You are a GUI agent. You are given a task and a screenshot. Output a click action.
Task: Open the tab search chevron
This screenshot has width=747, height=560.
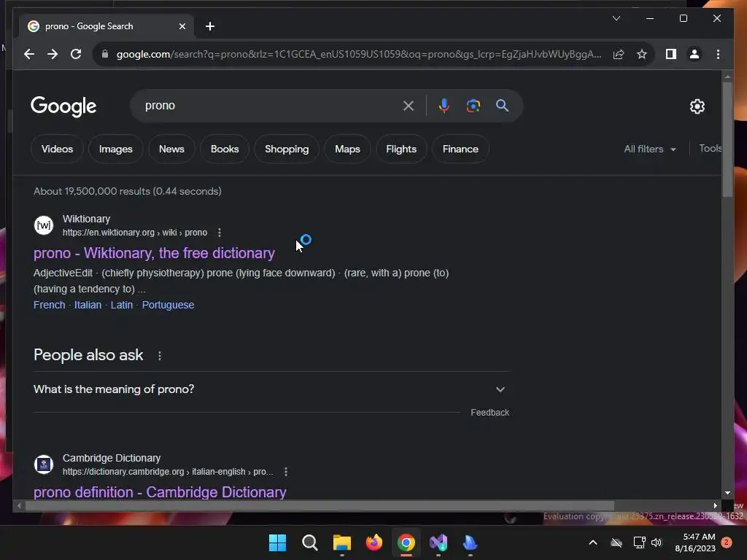pos(616,18)
